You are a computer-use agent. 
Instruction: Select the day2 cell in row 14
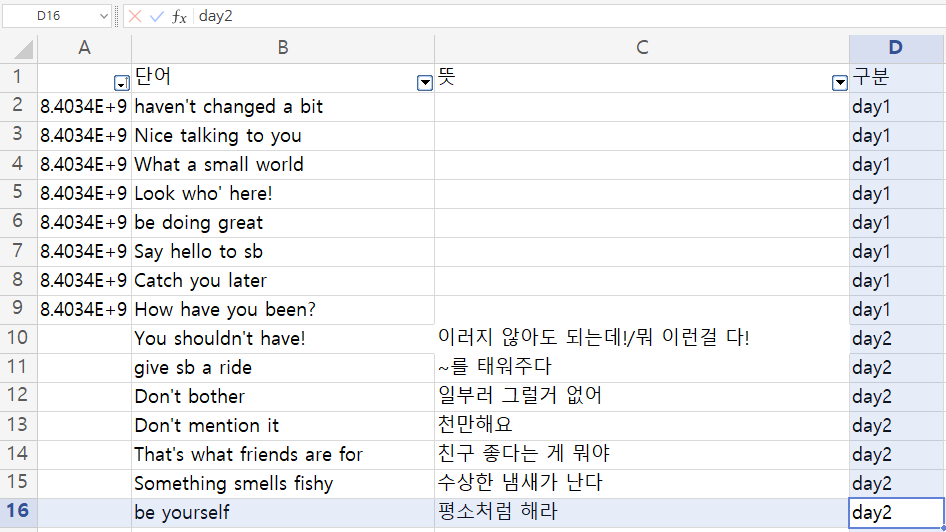[897, 454]
